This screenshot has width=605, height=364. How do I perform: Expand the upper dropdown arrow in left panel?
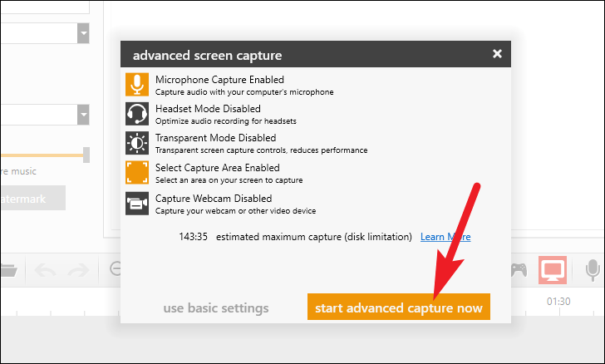click(83, 33)
